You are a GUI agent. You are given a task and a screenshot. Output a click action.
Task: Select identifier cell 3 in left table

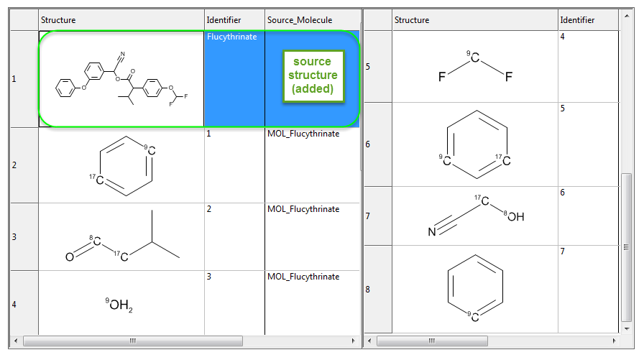[234, 303]
